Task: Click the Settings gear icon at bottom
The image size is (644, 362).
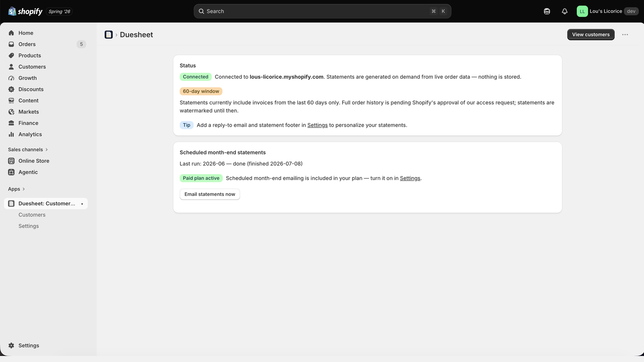Action: pyautogui.click(x=11, y=346)
